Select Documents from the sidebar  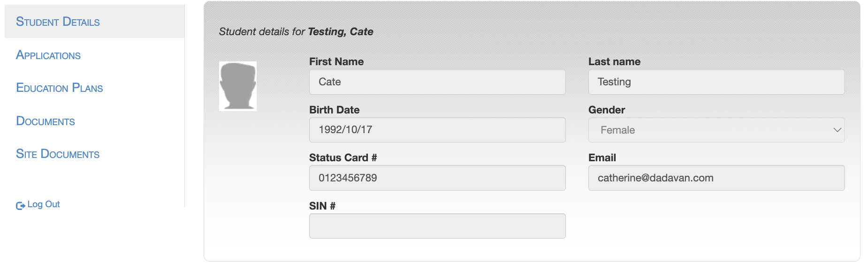pyautogui.click(x=46, y=121)
